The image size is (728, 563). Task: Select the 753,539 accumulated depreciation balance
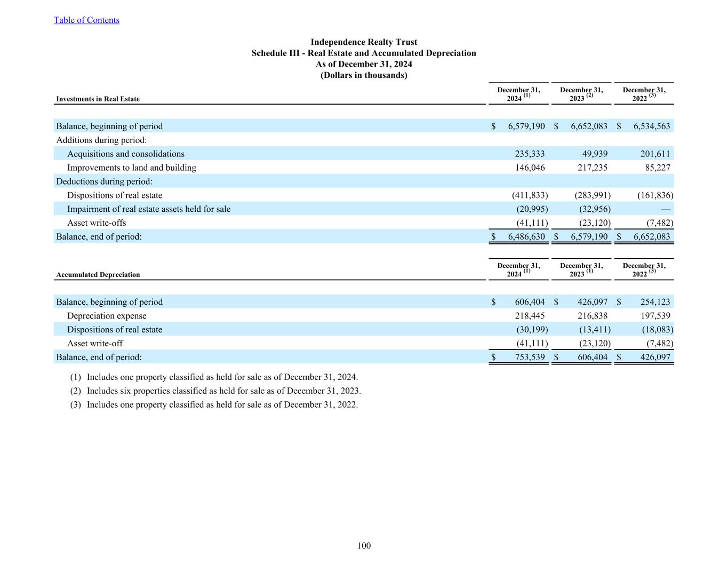530,357
